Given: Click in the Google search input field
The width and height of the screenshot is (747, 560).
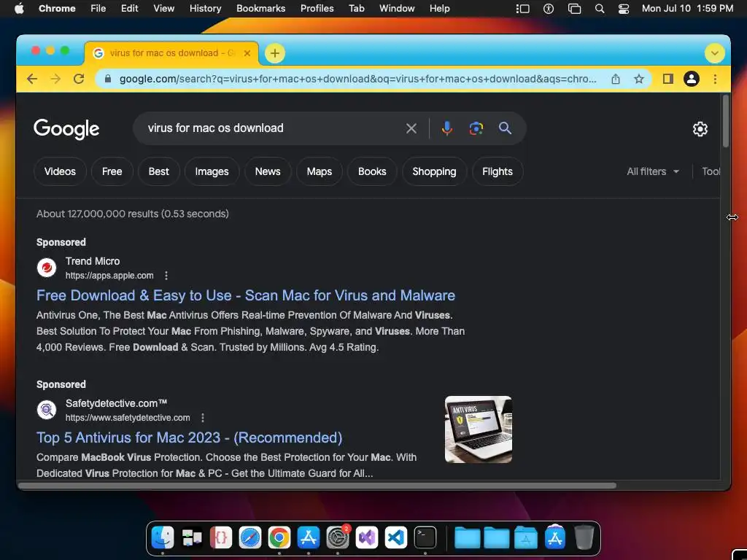Looking at the screenshot, I should point(271,128).
